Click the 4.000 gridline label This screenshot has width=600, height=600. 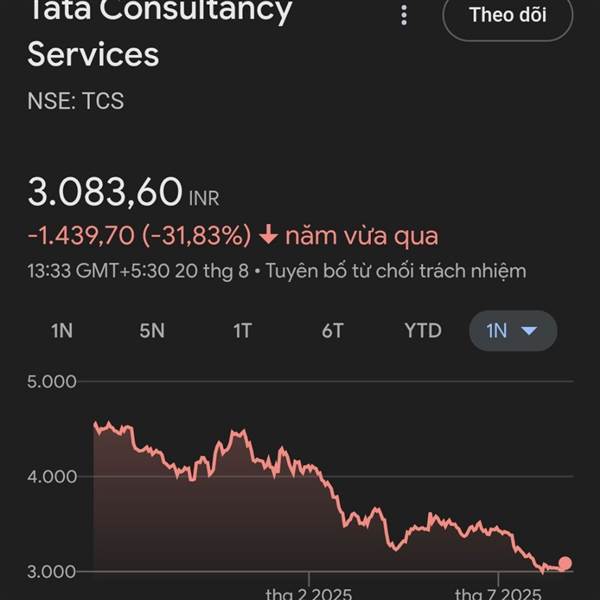pyautogui.click(x=52, y=477)
